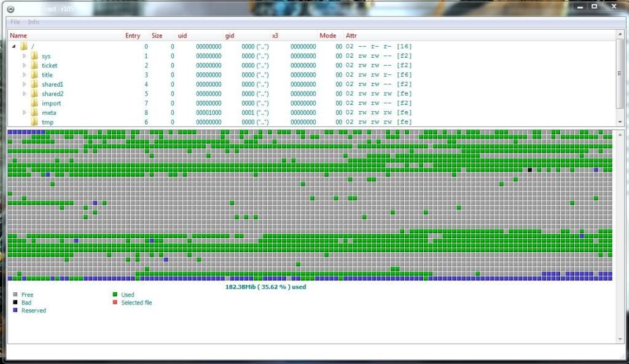This screenshot has width=629, height=364.
Task: Select the ticket folder icon
Action: [x=34, y=65]
